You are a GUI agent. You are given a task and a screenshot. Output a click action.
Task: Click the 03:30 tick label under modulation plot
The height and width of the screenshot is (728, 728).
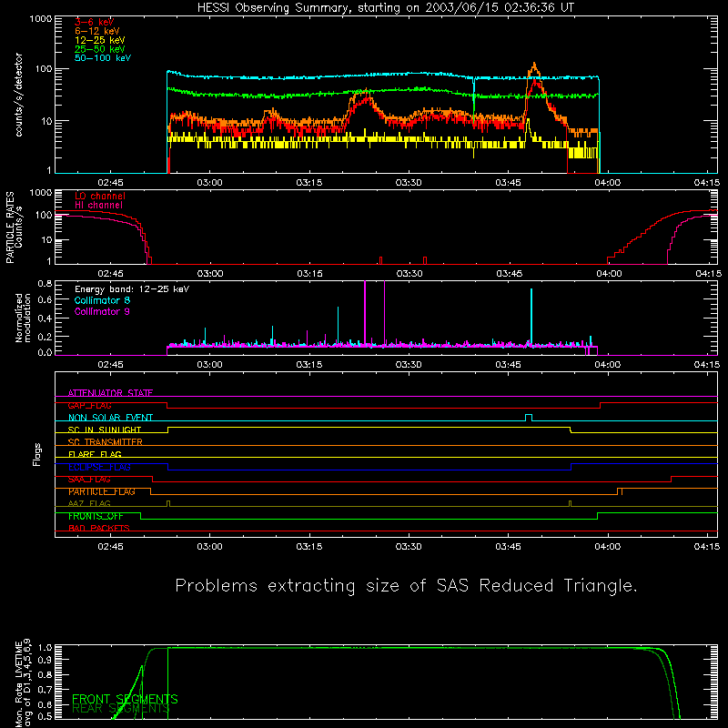[x=408, y=365]
